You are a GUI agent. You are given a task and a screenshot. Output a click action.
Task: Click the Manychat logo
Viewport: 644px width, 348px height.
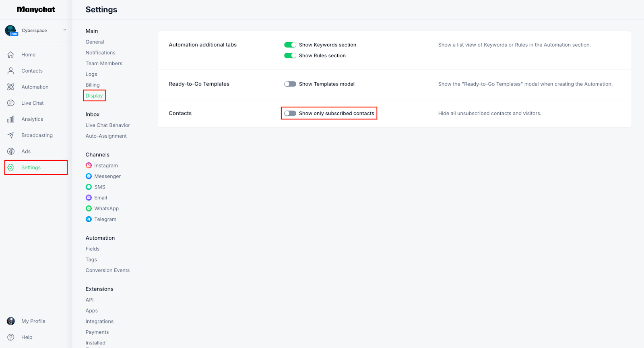coord(36,10)
